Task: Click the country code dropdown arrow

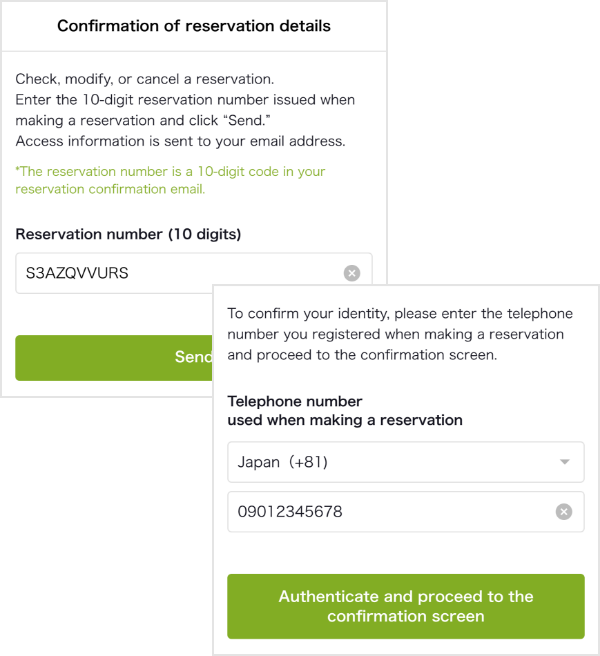Action: 564,462
